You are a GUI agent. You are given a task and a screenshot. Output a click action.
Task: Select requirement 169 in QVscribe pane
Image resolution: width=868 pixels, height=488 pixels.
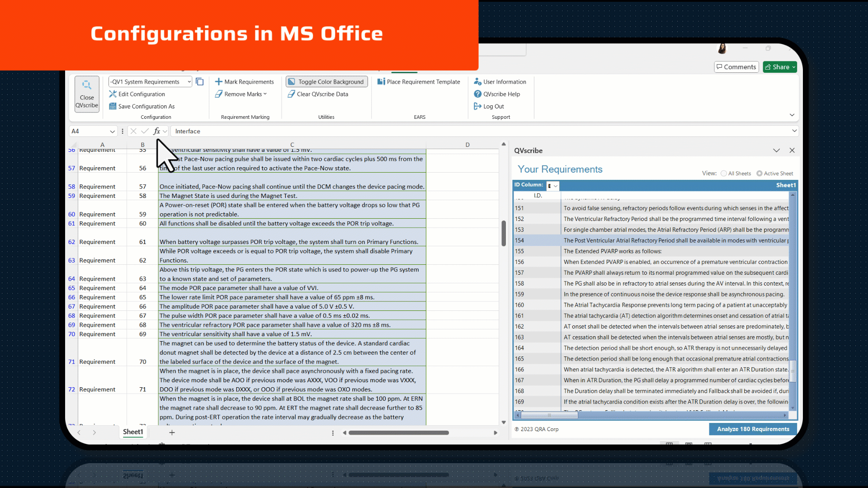pyautogui.click(x=651, y=402)
